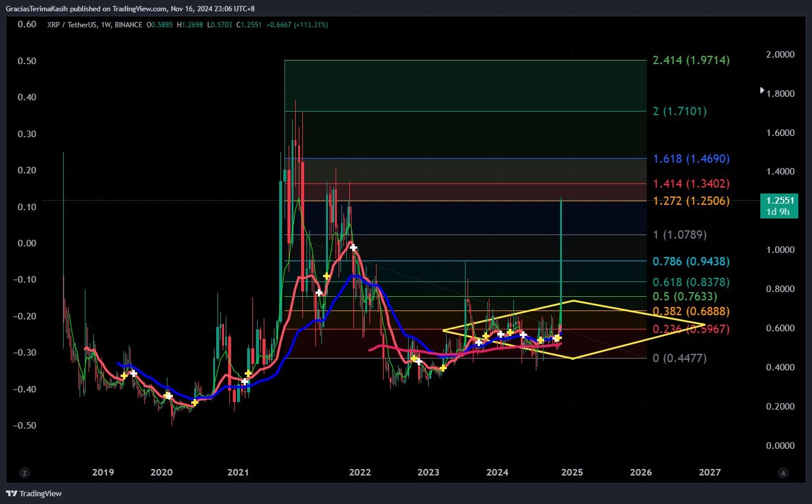The width and height of the screenshot is (812, 504).
Task: Click the close value C1.2551
Action: click(249, 25)
